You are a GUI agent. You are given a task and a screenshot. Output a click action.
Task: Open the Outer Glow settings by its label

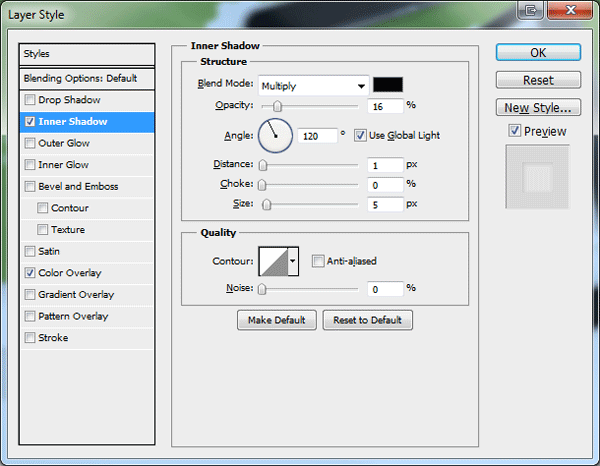tap(64, 143)
